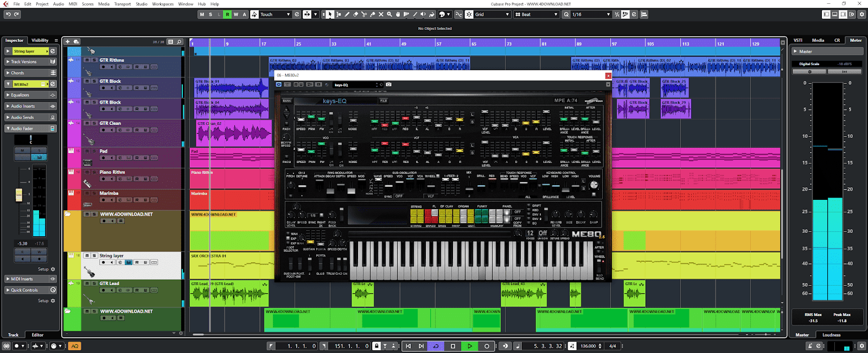
Task: Open the Project menu
Action: (x=42, y=4)
